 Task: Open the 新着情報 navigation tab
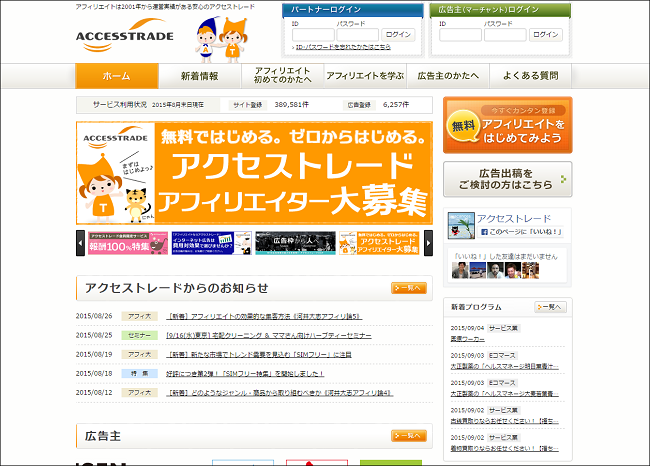click(200, 76)
